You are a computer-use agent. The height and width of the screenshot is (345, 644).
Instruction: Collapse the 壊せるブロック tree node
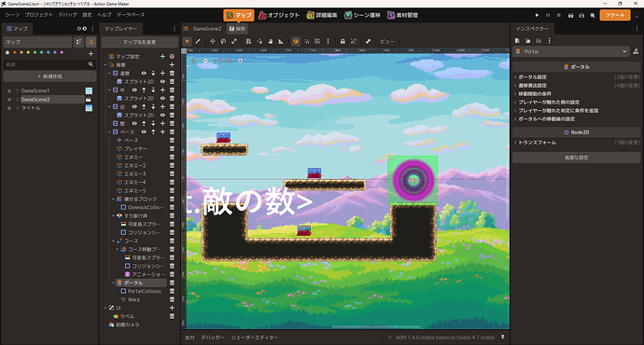tap(114, 199)
